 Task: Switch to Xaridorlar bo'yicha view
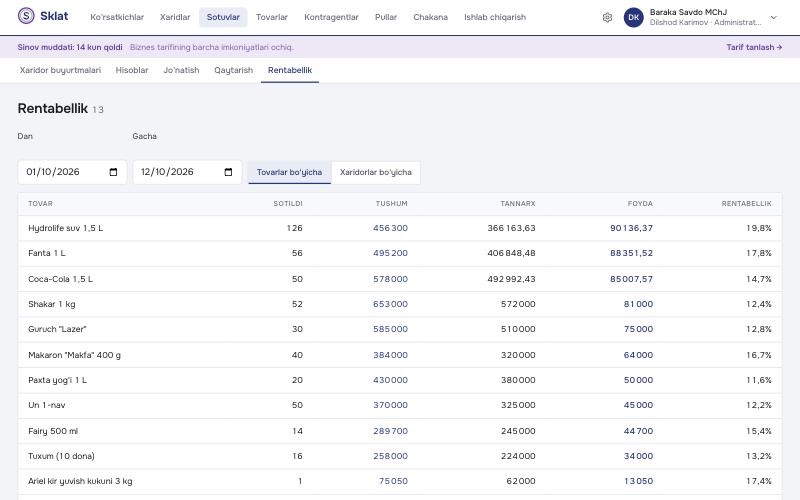click(x=376, y=172)
